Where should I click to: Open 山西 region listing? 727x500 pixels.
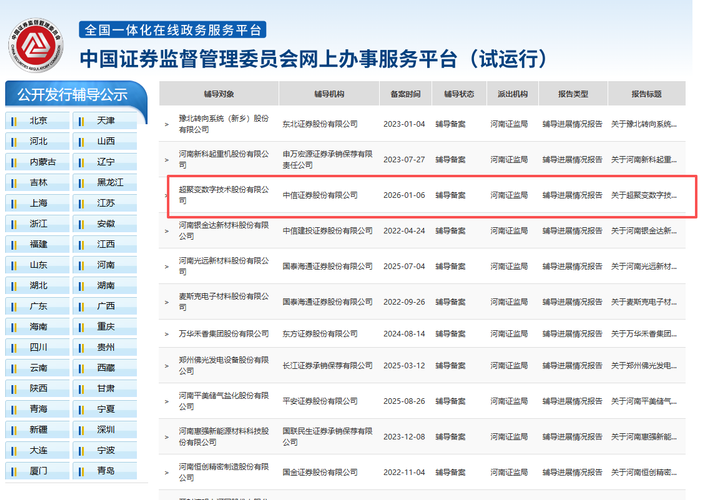tap(105, 141)
